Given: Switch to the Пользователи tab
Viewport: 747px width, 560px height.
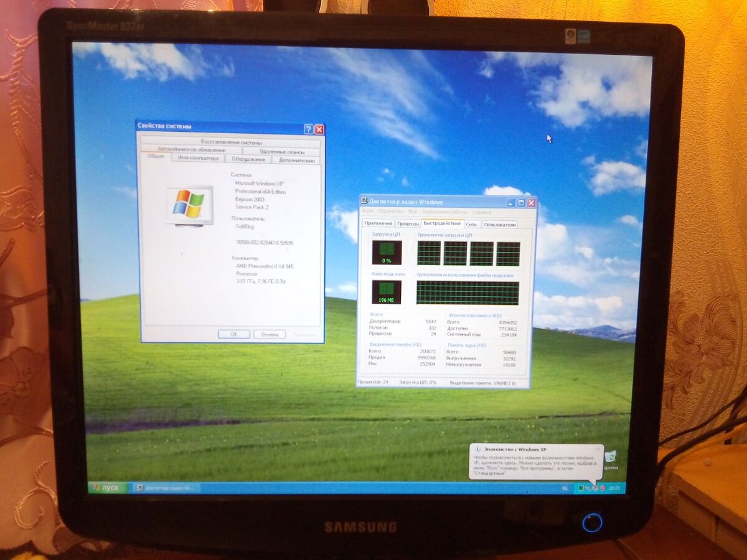Looking at the screenshot, I should 500,224.
